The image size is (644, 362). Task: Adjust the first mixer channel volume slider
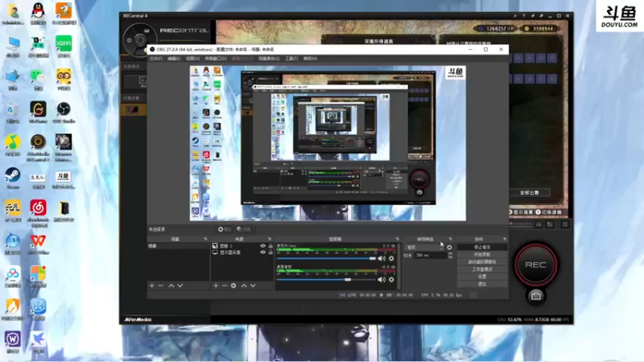pos(327,258)
